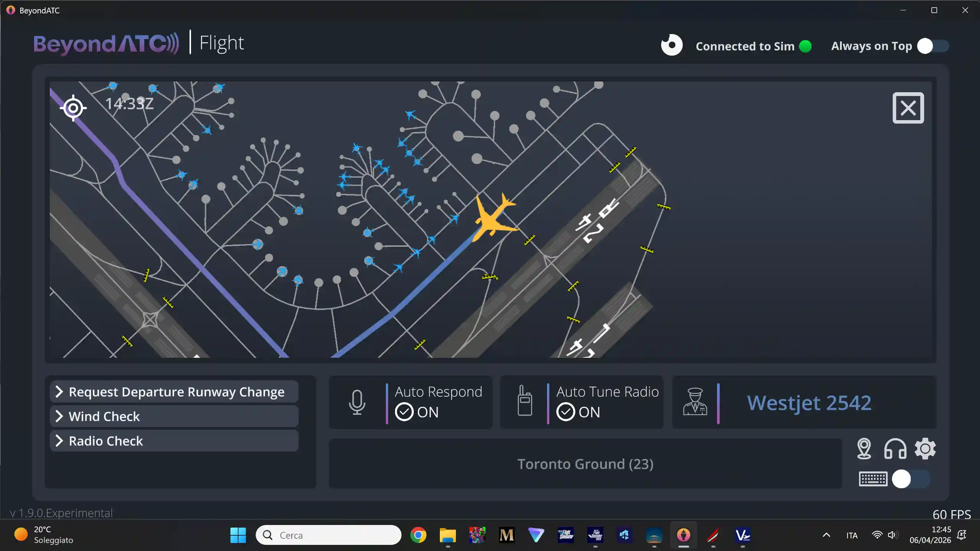The width and height of the screenshot is (980, 551).
Task: Open the Windows Start menu
Action: pos(238,535)
